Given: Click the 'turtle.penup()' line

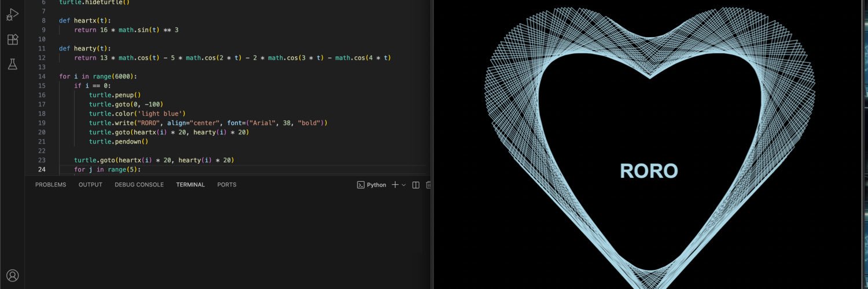Looking at the screenshot, I should click(x=115, y=95).
